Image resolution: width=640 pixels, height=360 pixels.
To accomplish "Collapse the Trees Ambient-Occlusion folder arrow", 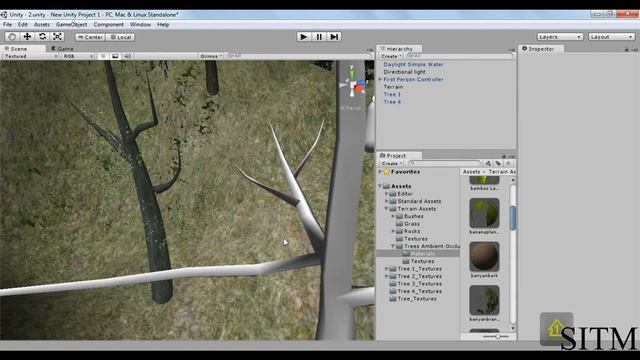I will pos(393,246).
